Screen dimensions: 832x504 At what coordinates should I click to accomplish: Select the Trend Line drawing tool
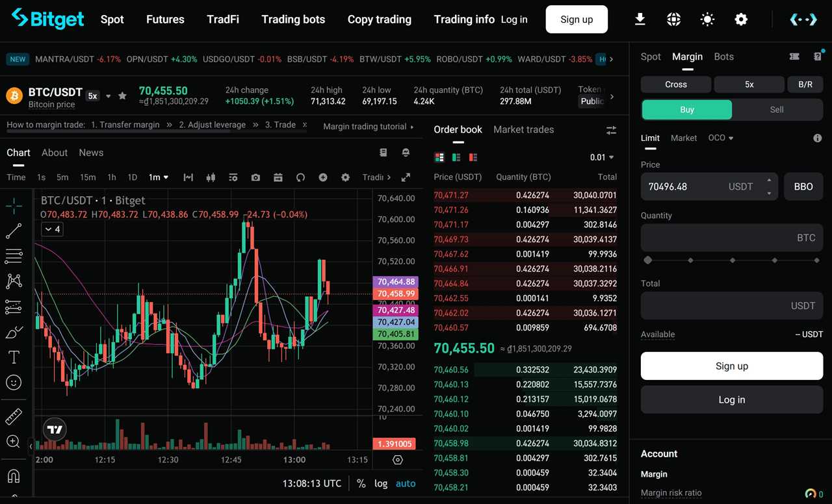[x=14, y=231]
